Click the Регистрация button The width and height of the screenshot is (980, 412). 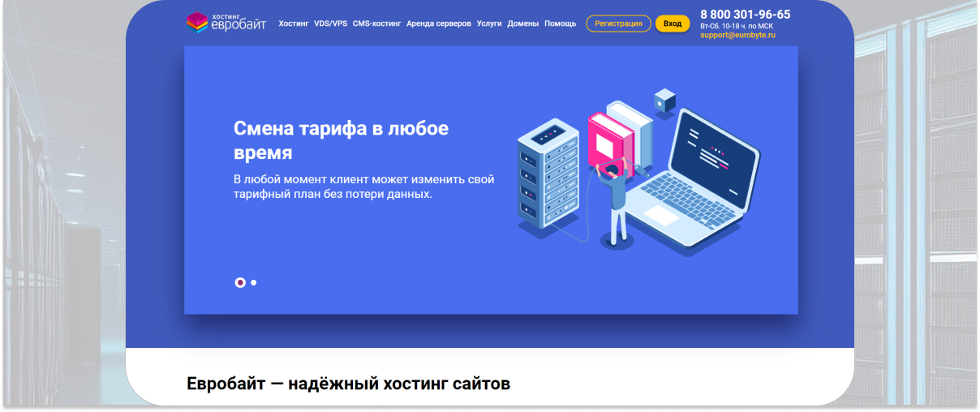pyautogui.click(x=618, y=24)
